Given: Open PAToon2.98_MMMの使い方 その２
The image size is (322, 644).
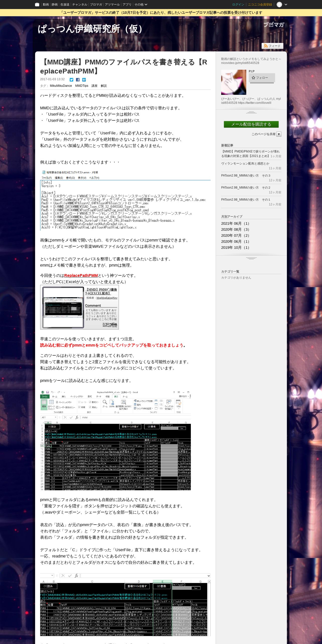Looking at the screenshot, I should coord(246,188).
